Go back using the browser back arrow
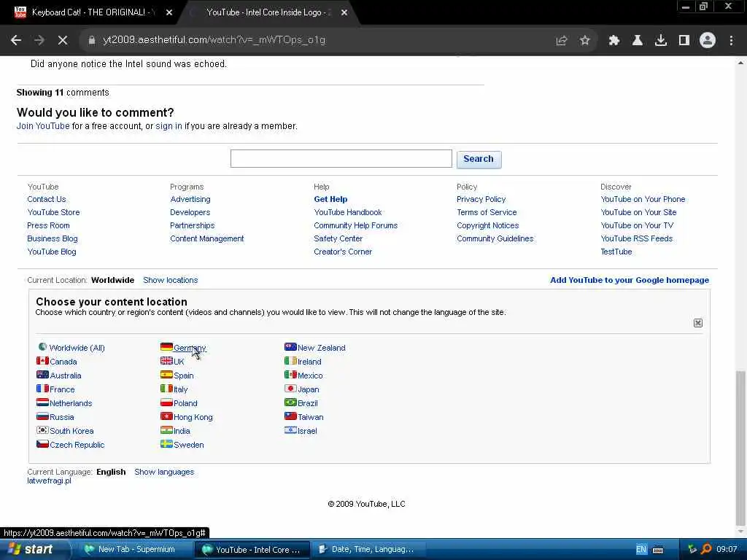Viewport: 747px width, 560px height. (16, 41)
